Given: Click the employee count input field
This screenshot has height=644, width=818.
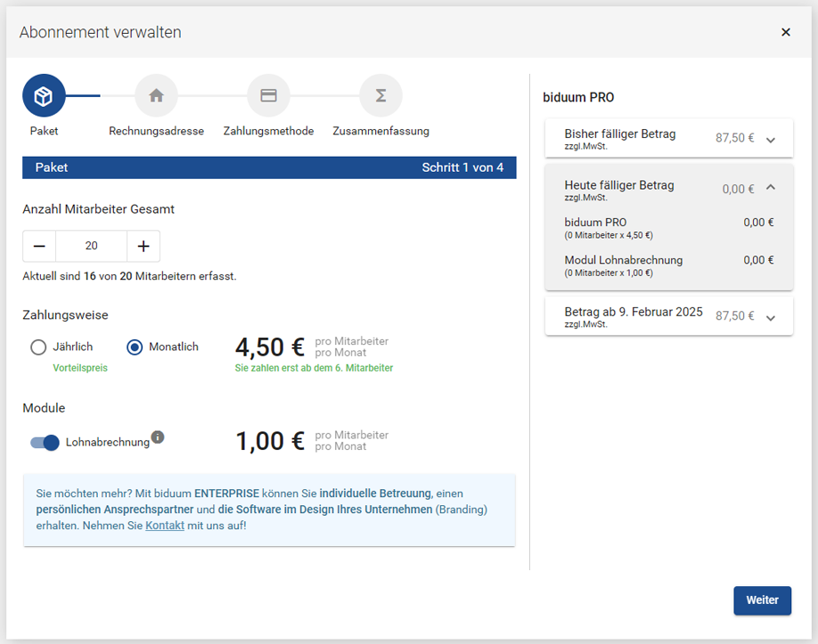Looking at the screenshot, I should click(x=90, y=246).
